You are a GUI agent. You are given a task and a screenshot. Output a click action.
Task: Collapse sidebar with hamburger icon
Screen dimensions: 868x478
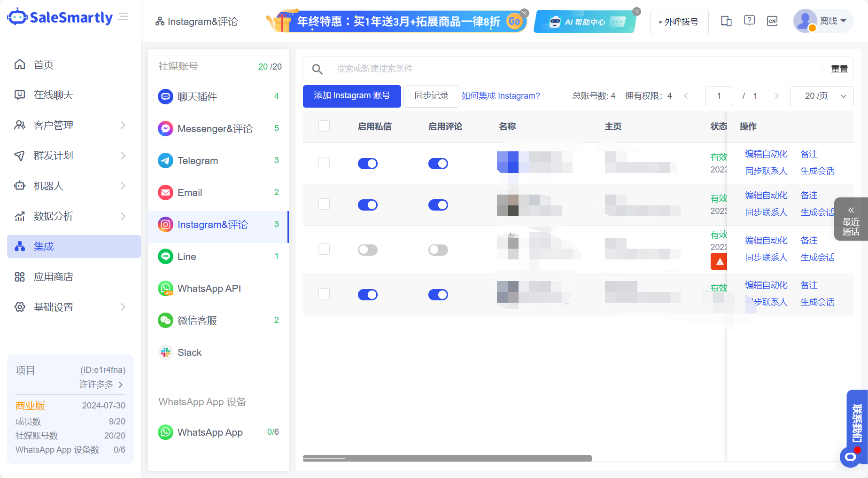tap(124, 17)
